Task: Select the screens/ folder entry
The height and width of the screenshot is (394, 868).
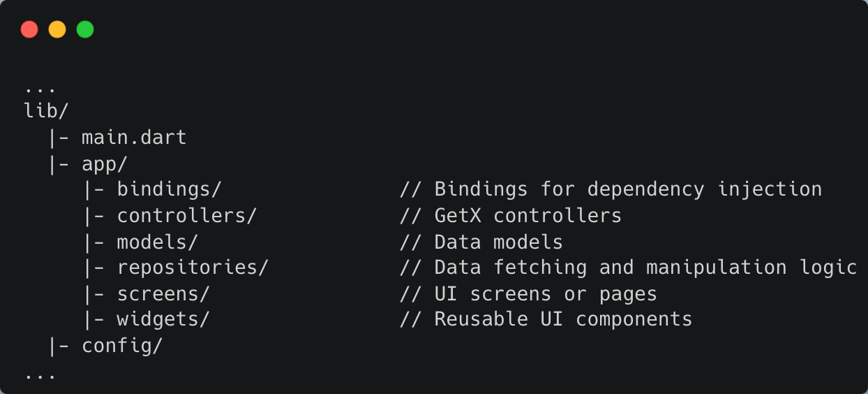Action: point(163,294)
